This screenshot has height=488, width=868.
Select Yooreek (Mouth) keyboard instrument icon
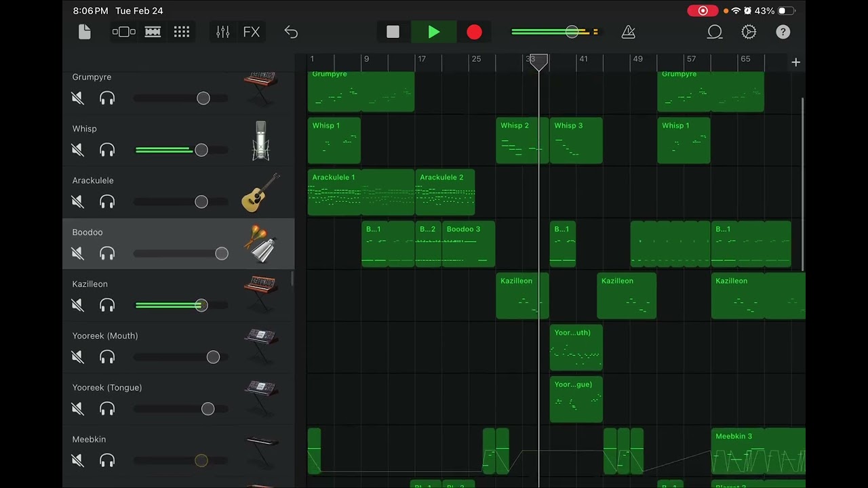pos(261,347)
